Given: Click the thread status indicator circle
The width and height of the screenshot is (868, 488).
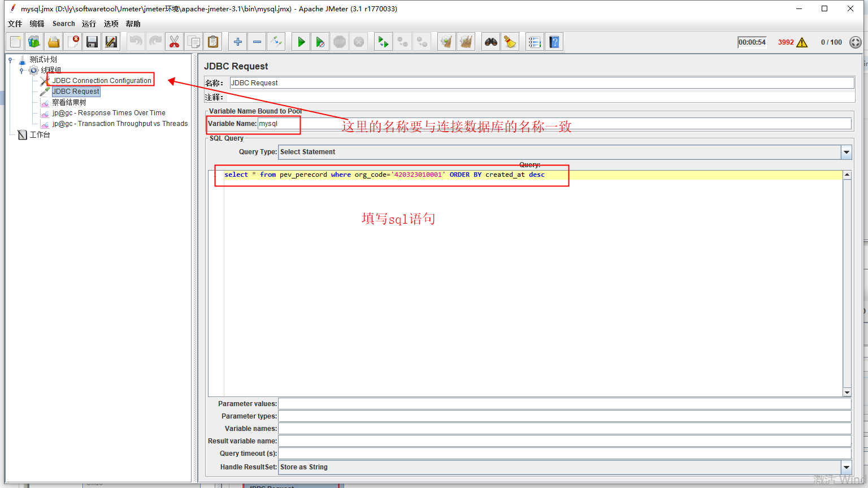Looking at the screenshot, I should click(856, 42).
